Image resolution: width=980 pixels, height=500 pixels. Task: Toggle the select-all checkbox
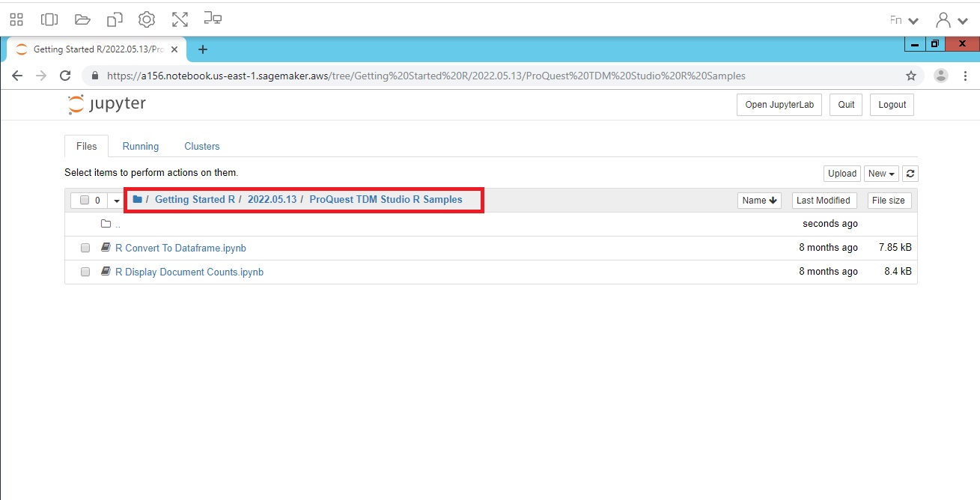coord(85,201)
